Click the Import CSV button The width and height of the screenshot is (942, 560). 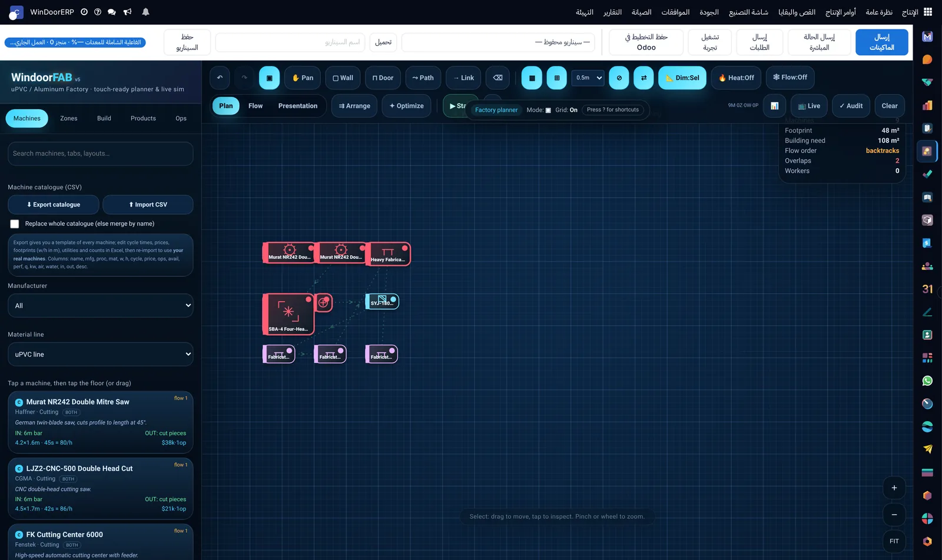click(x=148, y=205)
